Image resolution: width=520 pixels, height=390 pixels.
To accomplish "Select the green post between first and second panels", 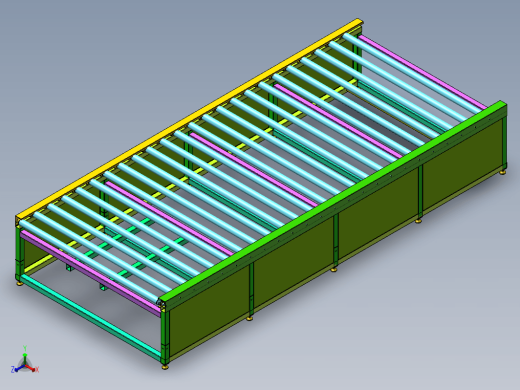I will pyautogui.click(x=251, y=289).
